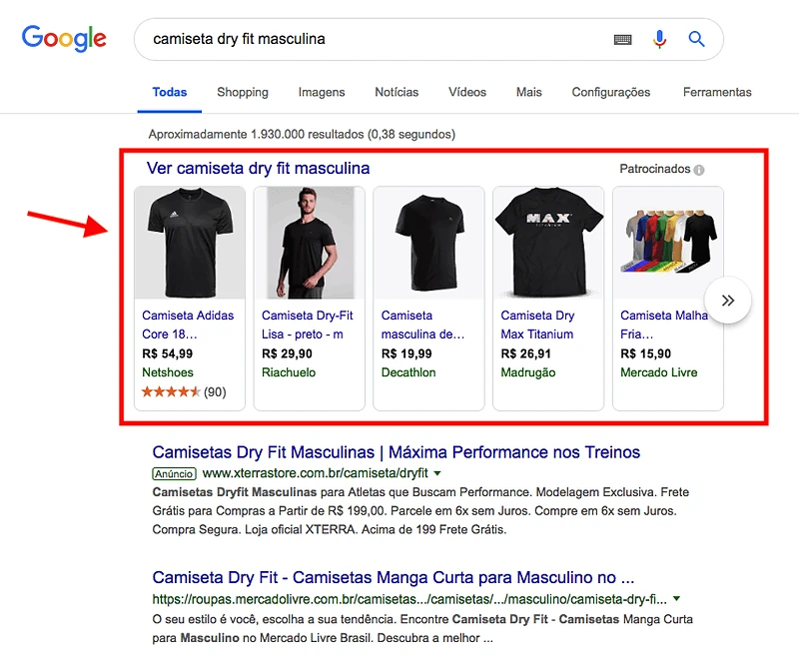Viewport: 799px width, 672px height.
Task: Click the roupas.mercadolivre.com.br URL
Action: pyautogui.click(x=409, y=600)
